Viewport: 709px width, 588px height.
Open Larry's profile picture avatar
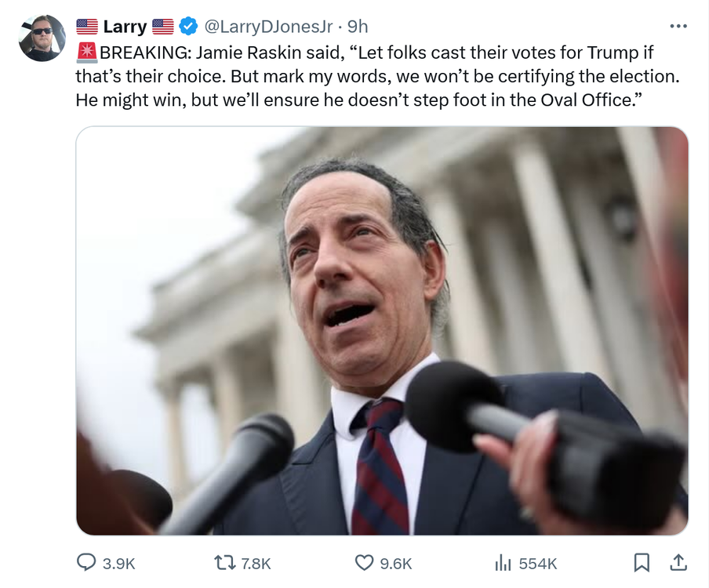(42, 38)
